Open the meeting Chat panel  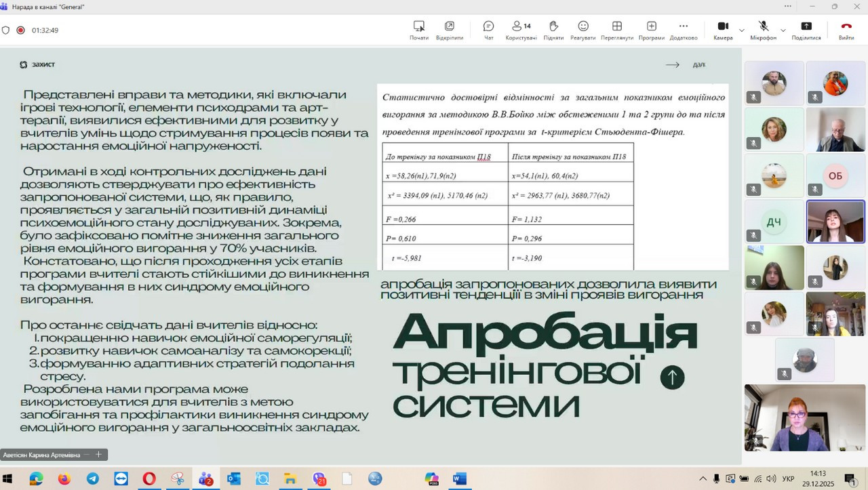(x=488, y=29)
